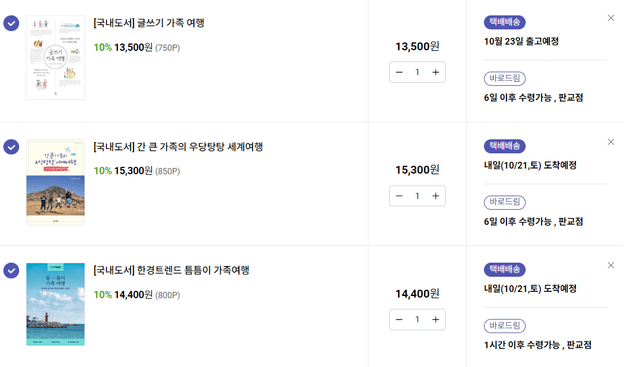The width and height of the screenshot is (640, 367).
Task: Select 택배배송 badge for 한경트렌드 틈틈이 가족여행
Action: coord(504,269)
